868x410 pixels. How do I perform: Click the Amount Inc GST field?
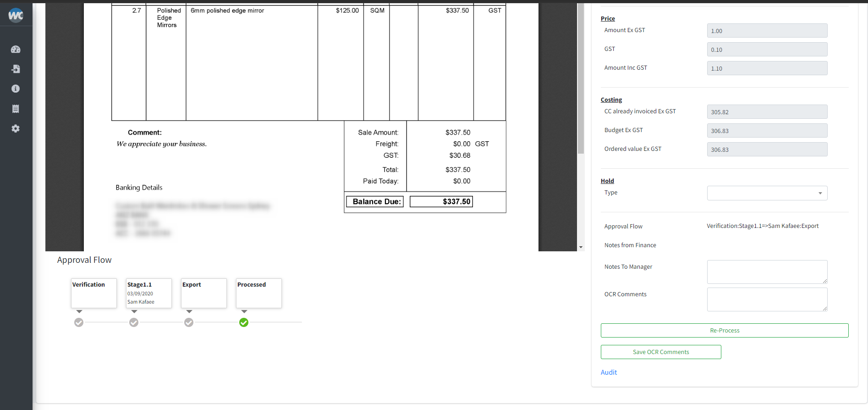point(767,68)
